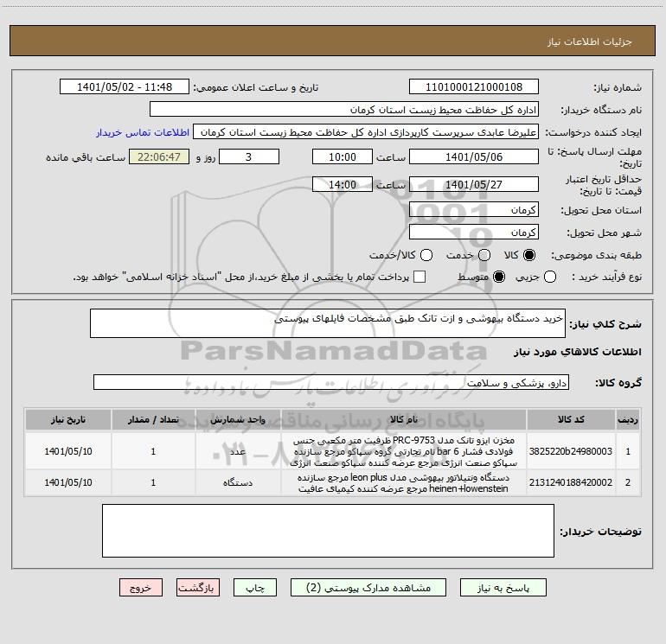This screenshot has height=644, width=666.
Task: Click the پاسخ به نیاز button
Action: [x=503, y=588]
